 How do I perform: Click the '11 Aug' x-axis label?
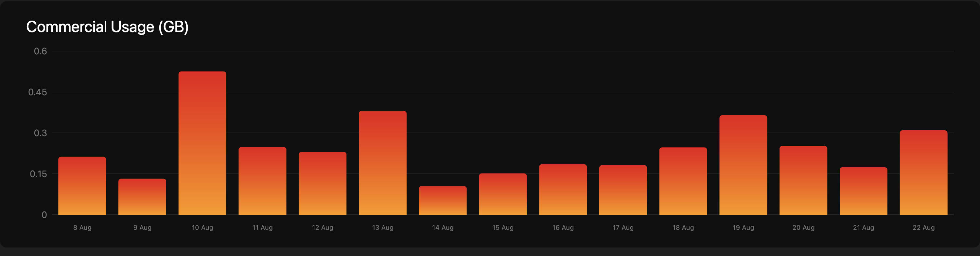[262, 228]
